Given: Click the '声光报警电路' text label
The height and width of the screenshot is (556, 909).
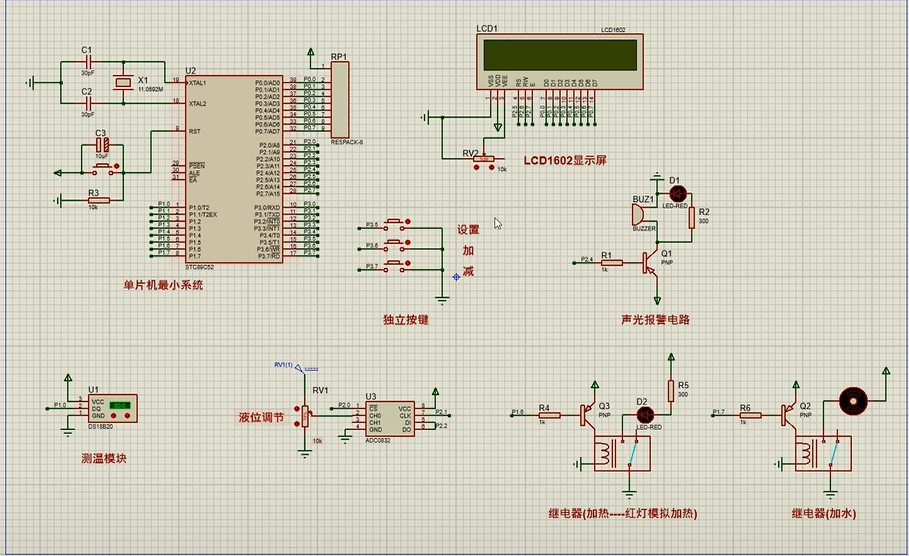Looking at the screenshot, I should [x=655, y=320].
